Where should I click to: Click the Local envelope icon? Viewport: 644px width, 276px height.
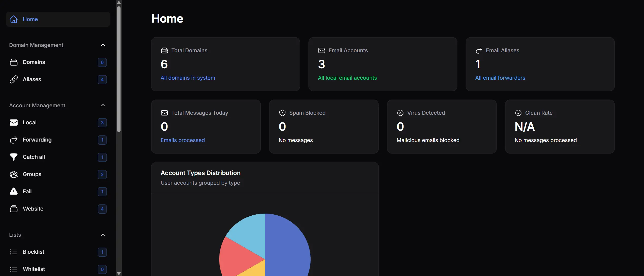tap(14, 123)
